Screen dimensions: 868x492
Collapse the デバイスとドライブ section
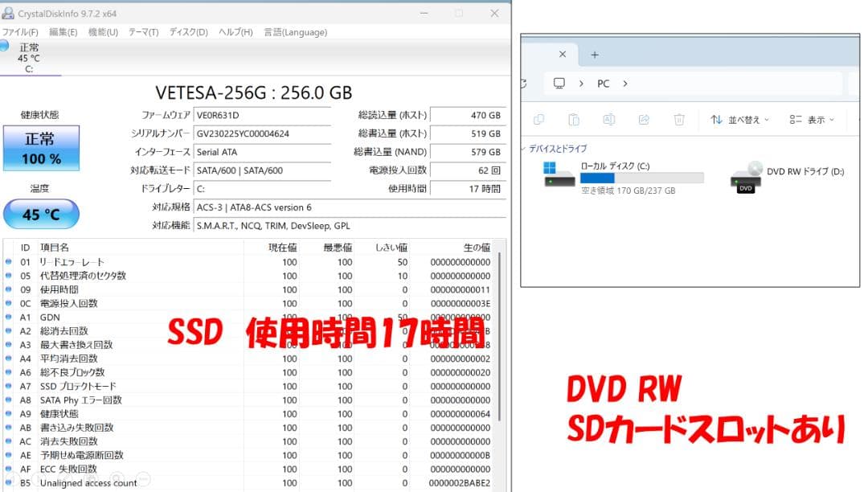click(522, 149)
